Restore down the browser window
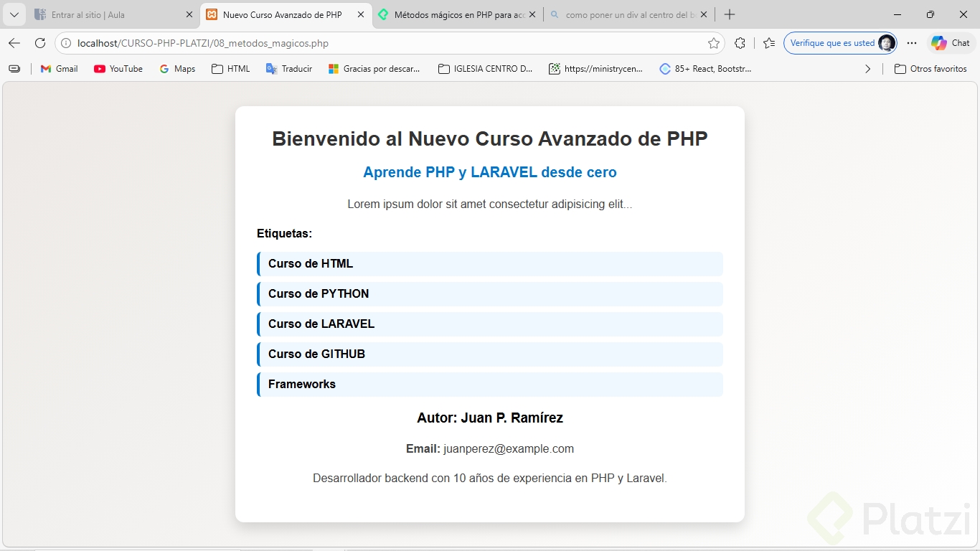Screen dimensions: 980x551 tap(930, 14)
